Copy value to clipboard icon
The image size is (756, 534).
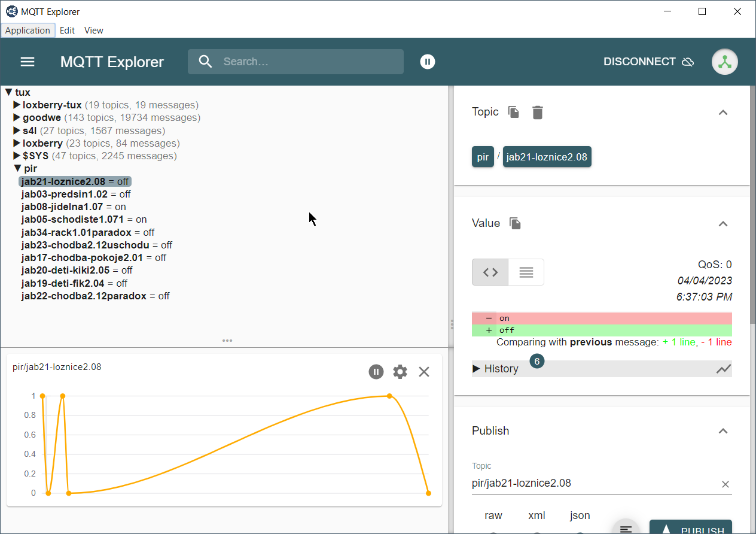coord(515,223)
